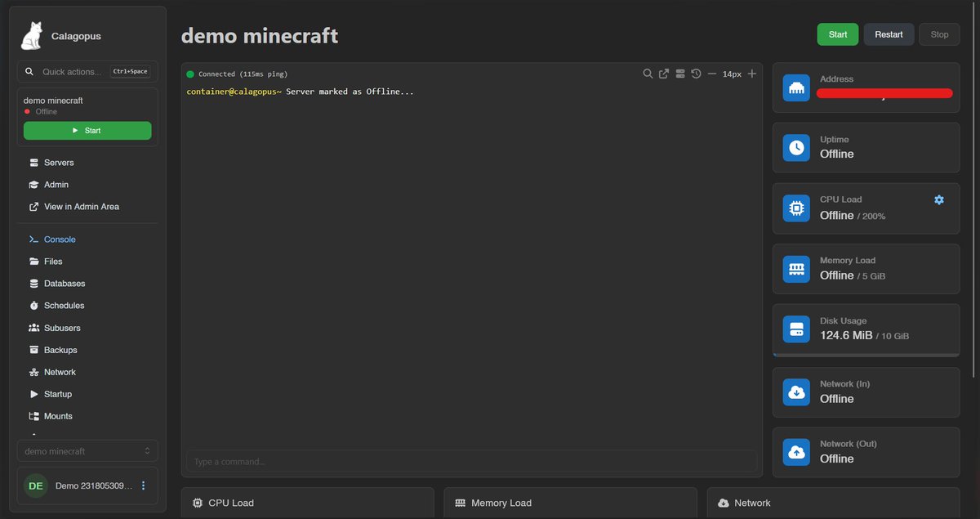The height and width of the screenshot is (519, 980).
Task: Click the server-stack icon in console toolbar
Action: tap(679, 74)
